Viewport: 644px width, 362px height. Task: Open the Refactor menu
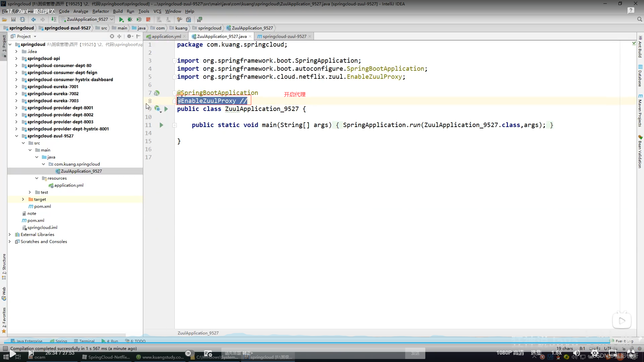click(x=101, y=11)
